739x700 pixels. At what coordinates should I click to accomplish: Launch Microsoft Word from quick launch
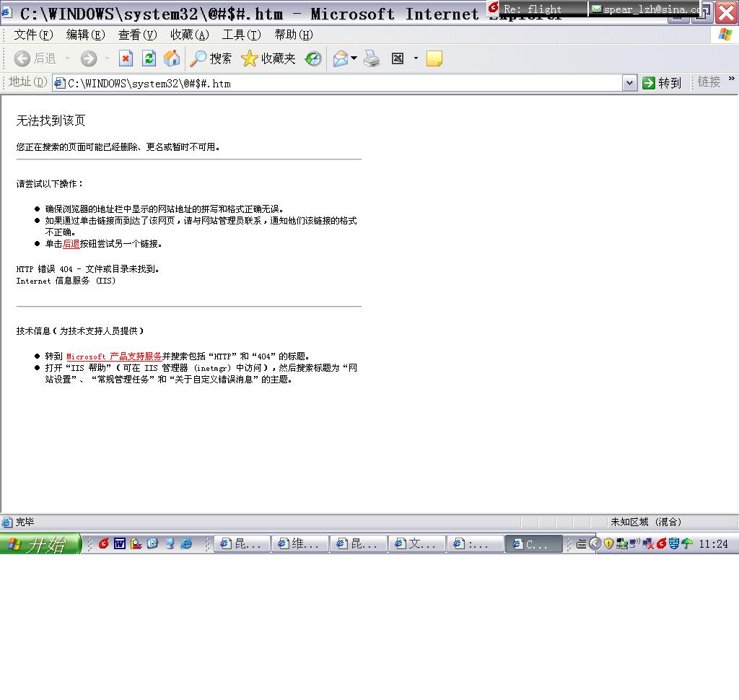[x=120, y=544]
